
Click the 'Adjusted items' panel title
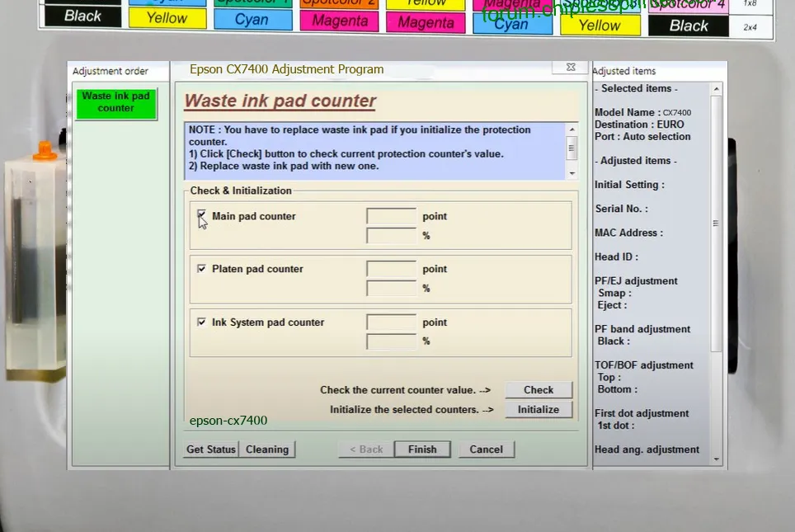tap(624, 71)
